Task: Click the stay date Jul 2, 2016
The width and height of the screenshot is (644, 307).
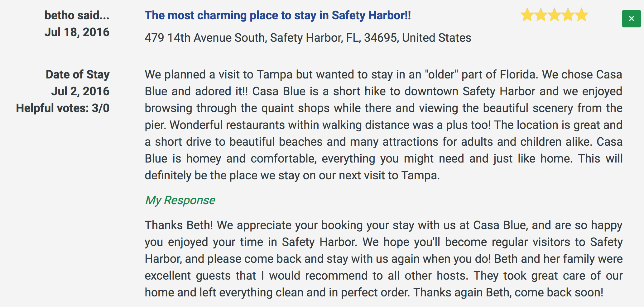Action: pos(80,91)
